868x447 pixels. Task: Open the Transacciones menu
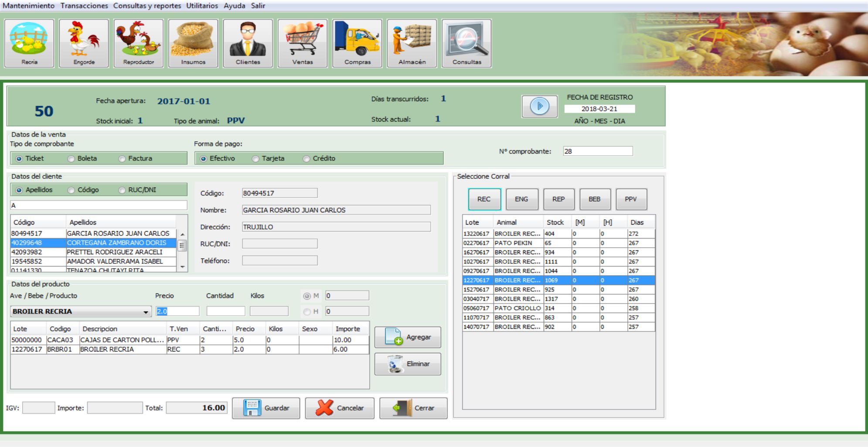[84, 6]
